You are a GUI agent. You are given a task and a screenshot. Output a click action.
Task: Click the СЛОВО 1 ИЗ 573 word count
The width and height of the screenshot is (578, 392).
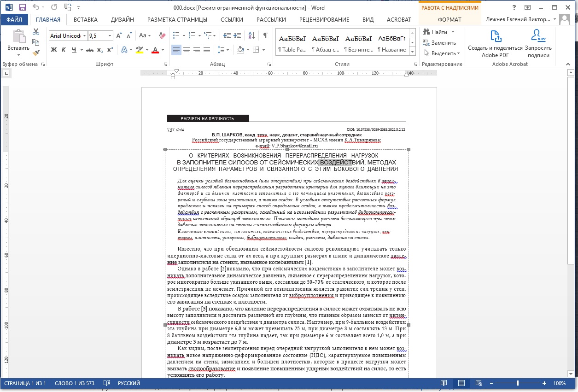pyautogui.click(x=74, y=383)
